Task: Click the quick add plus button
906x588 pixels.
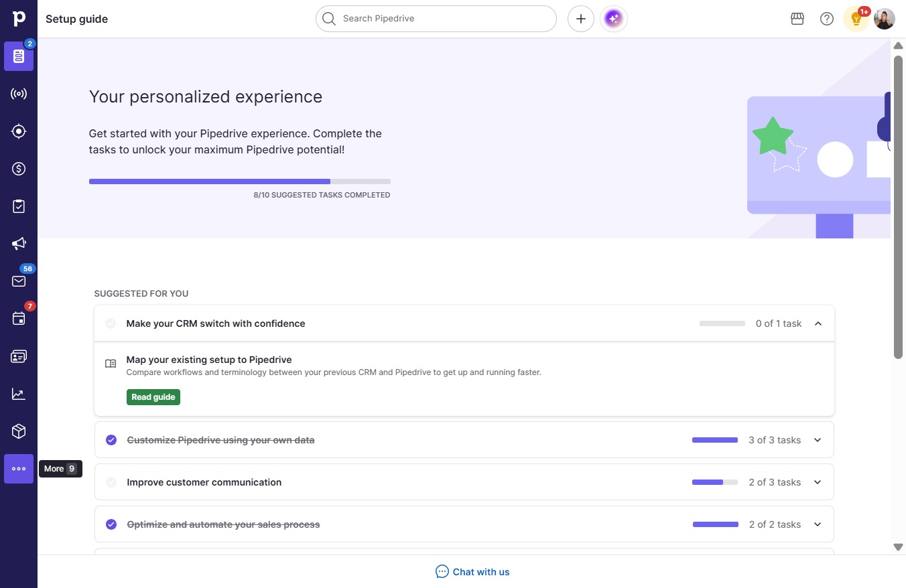Action: [581, 19]
